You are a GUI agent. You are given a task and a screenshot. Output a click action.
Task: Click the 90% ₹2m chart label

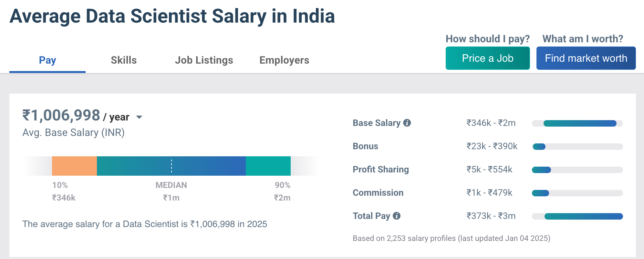[282, 191]
